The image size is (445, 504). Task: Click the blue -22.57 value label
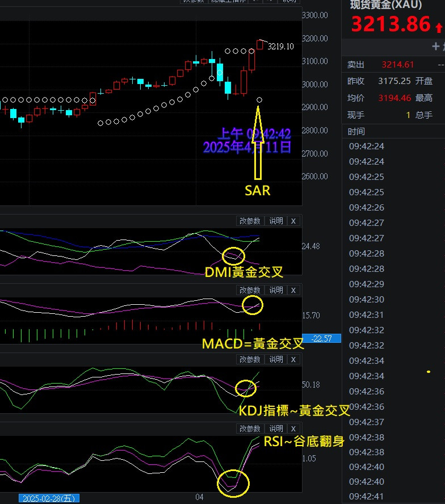(x=321, y=338)
